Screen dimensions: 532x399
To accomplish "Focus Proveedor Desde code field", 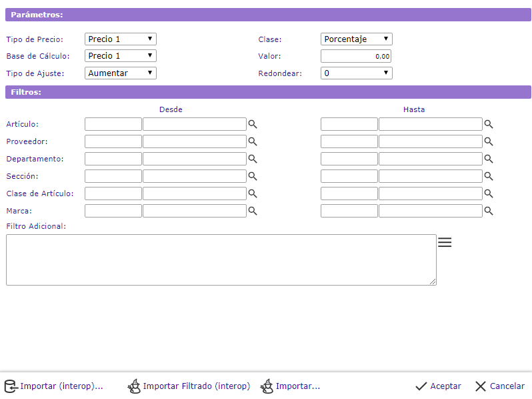I will 113,141.
